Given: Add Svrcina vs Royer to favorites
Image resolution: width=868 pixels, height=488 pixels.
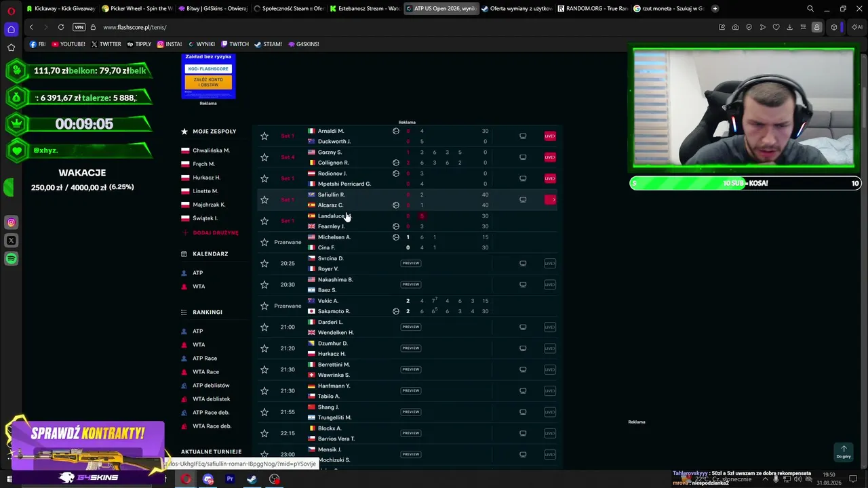Looking at the screenshot, I should point(264,264).
